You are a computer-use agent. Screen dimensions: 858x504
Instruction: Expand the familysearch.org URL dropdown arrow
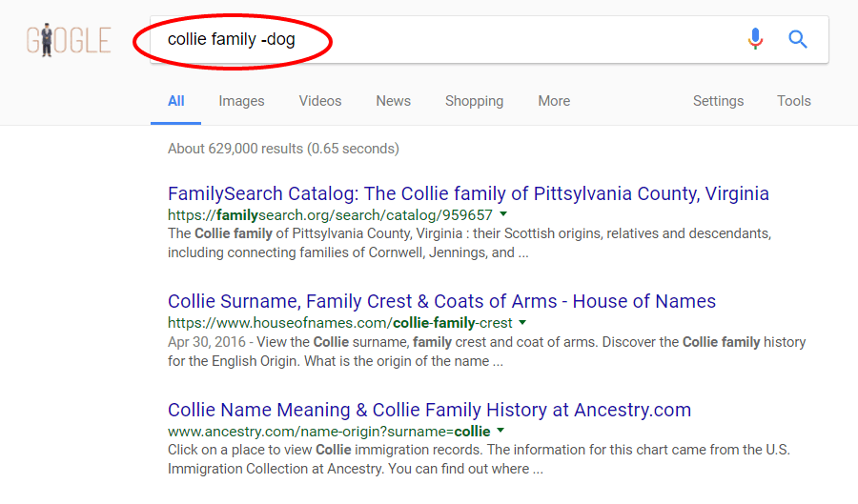coord(503,214)
